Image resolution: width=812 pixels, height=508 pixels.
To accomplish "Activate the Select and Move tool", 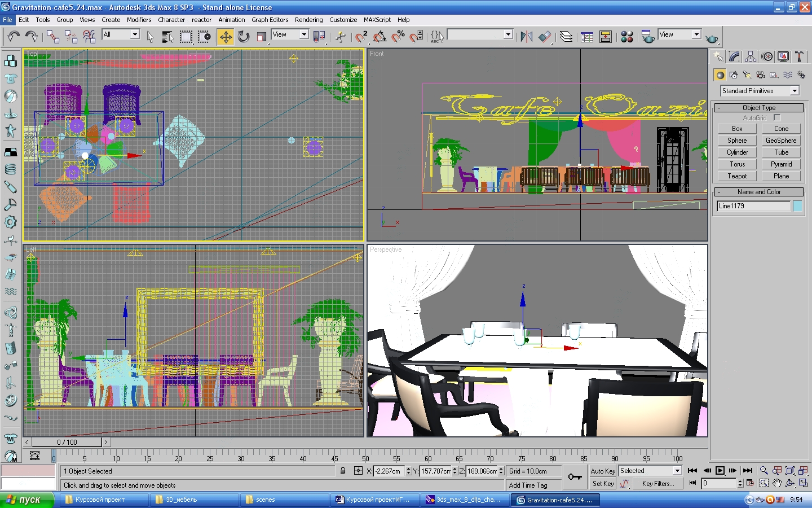I will click(226, 37).
